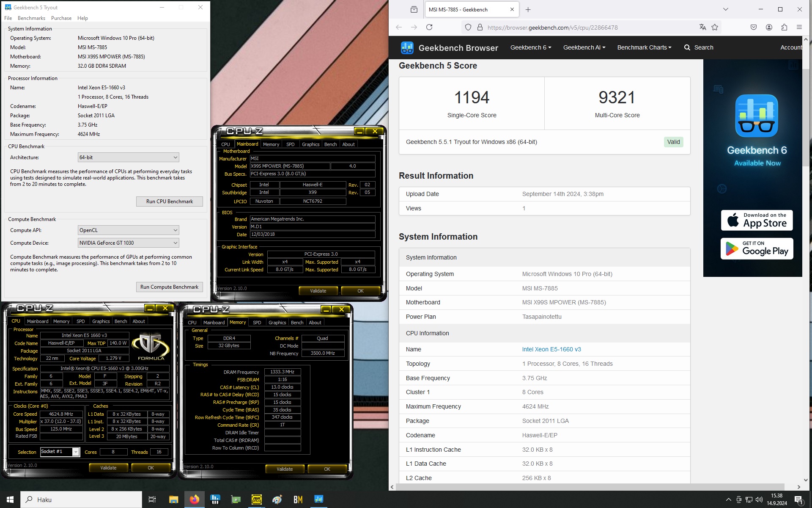
Task: Open the Intel Xeon E5-1660 v3 link
Action: tap(551, 349)
